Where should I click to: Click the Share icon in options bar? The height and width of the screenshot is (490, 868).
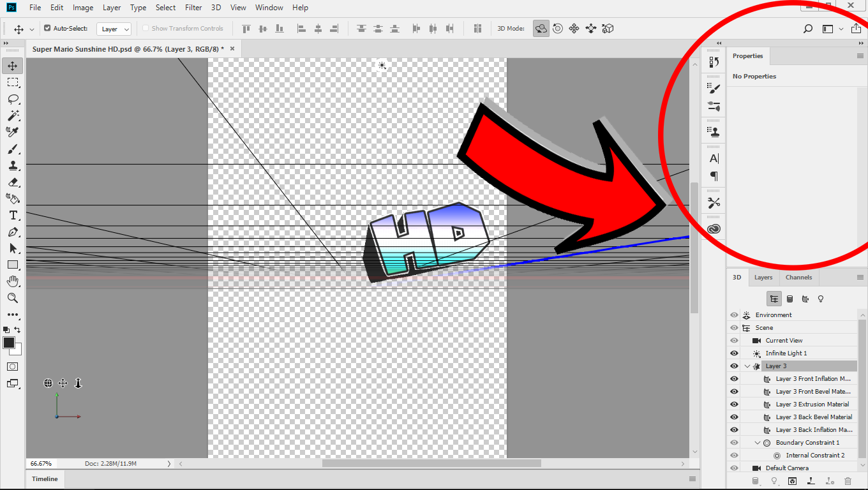(x=857, y=29)
